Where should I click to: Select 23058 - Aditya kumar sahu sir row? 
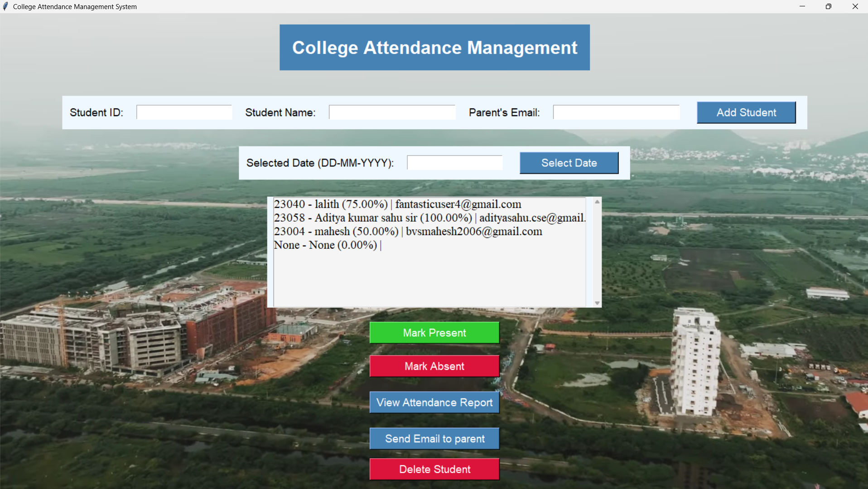click(429, 218)
